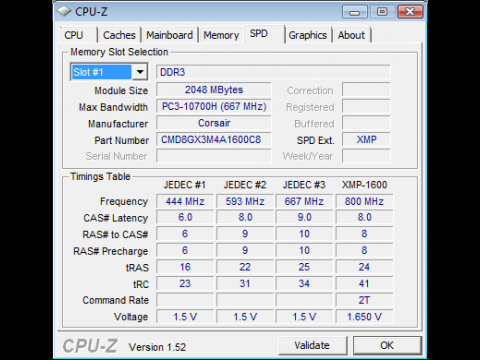Minimize the CPU-Z window
The image size is (480, 360).
(354, 12)
